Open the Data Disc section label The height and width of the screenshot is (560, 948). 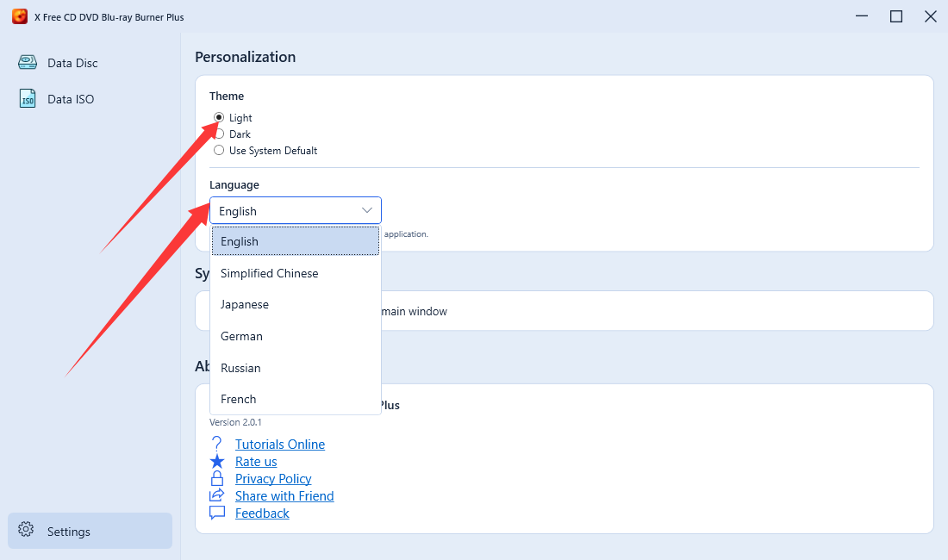click(x=72, y=63)
